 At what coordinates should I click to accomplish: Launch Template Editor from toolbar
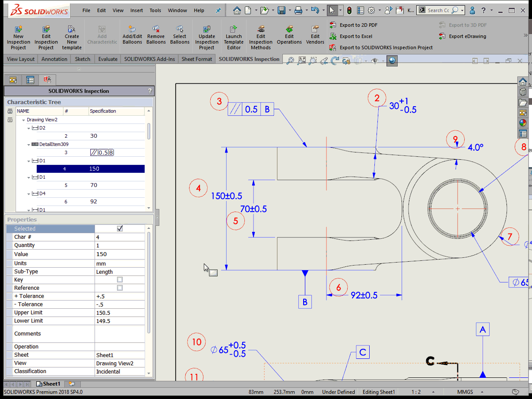point(234,30)
